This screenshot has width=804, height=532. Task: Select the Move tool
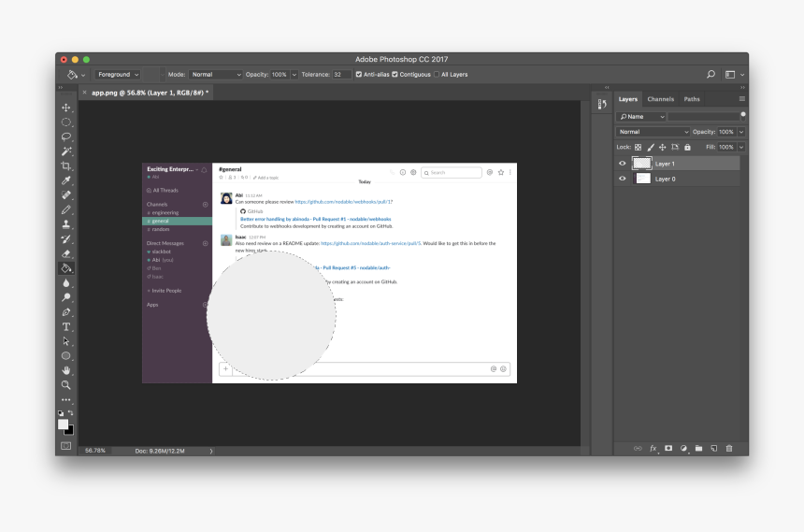click(x=66, y=108)
